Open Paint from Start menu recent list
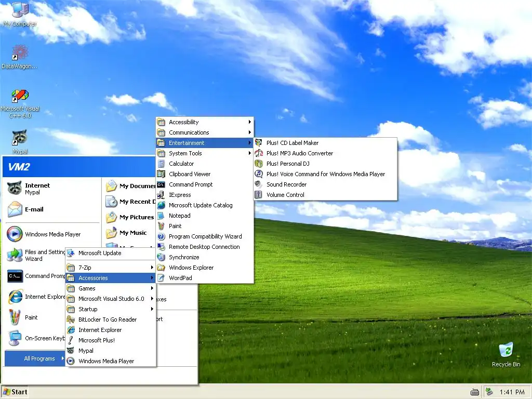 click(x=36, y=317)
